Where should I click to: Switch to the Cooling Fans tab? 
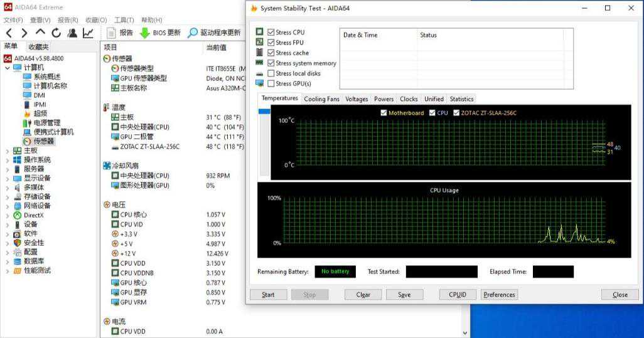(321, 99)
